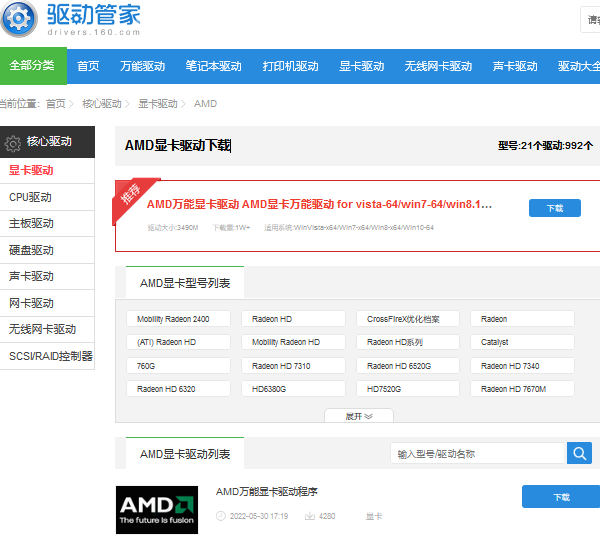The width and height of the screenshot is (600, 539).
Task: Choose Radeon HD 6520G model
Action: coord(408,366)
